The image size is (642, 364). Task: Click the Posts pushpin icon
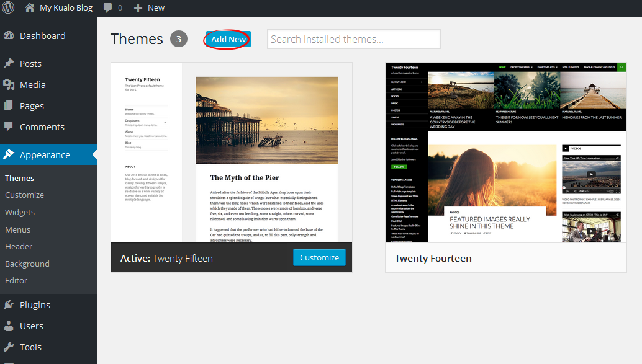point(9,63)
